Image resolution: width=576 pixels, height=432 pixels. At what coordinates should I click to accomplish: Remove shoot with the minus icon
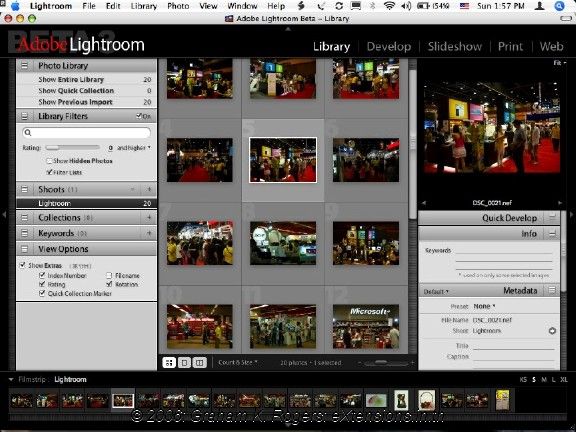(133, 190)
